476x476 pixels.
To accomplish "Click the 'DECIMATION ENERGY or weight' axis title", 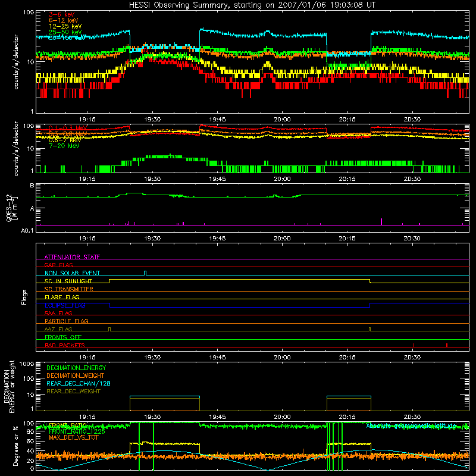I will 9,386.
